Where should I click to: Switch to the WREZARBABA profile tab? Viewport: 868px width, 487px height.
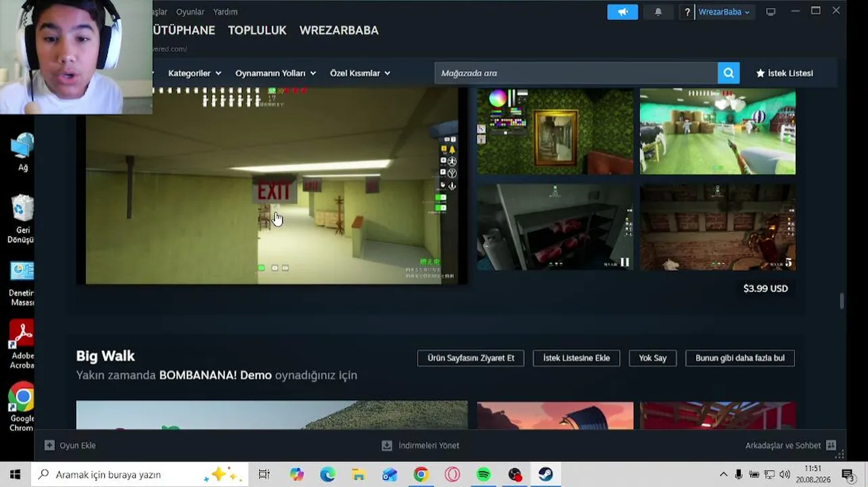pyautogui.click(x=339, y=30)
